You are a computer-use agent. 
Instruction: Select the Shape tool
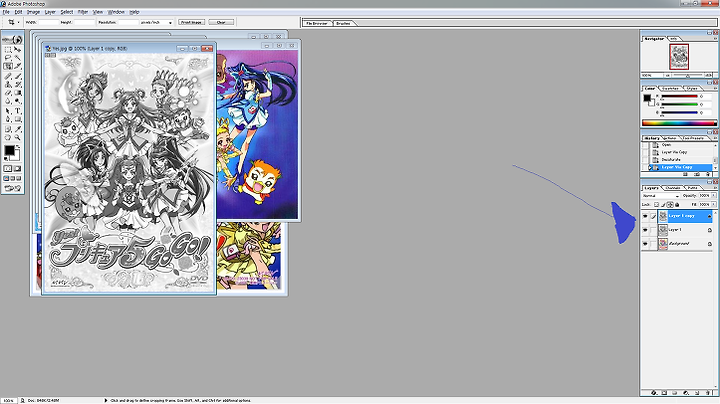pos(17,119)
